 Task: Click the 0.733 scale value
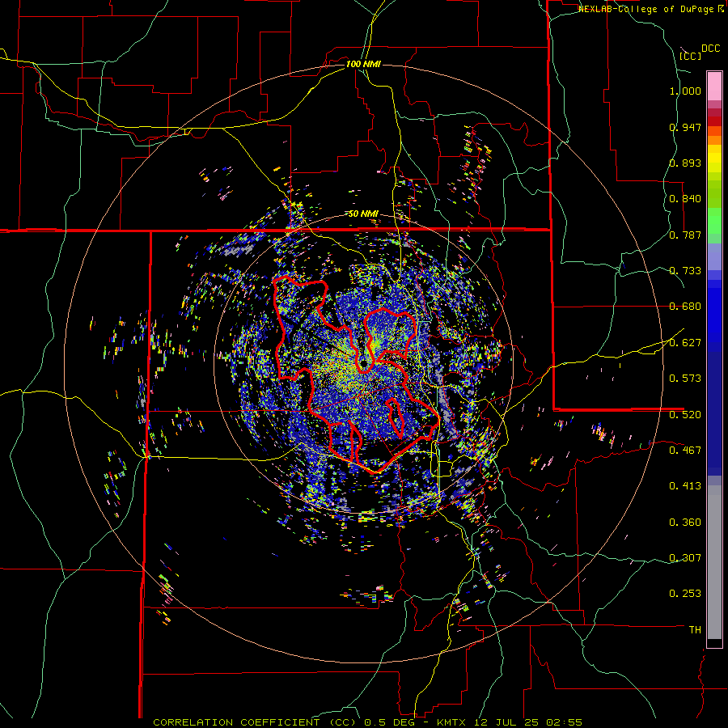click(685, 271)
